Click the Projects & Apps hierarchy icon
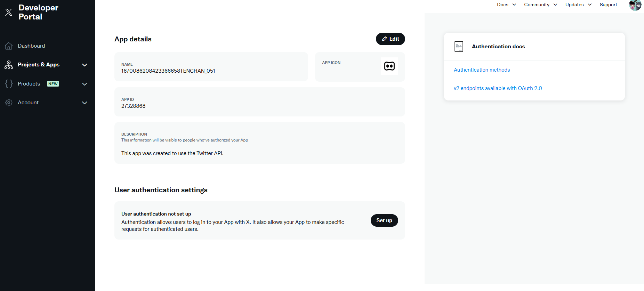This screenshot has height=291, width=644. 9,65
